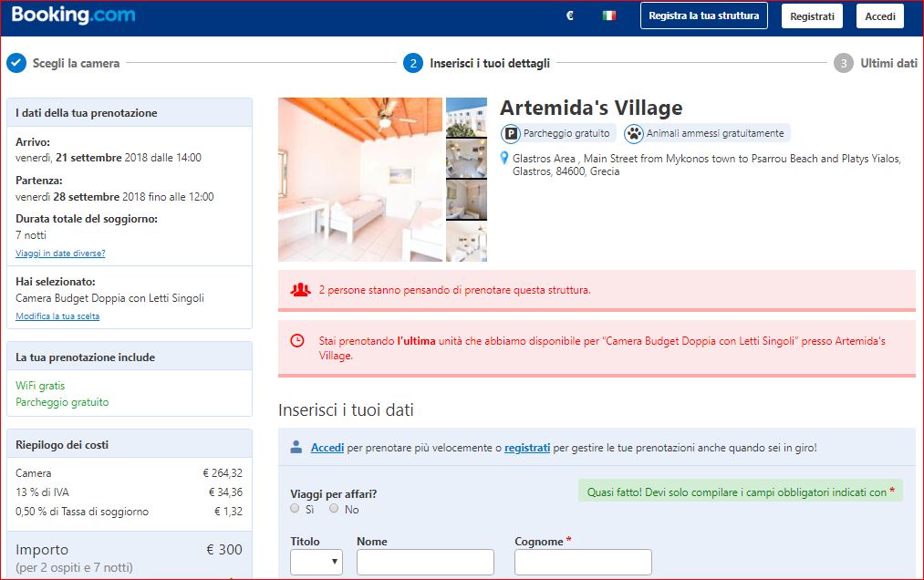This screenshot has height=580, width=924.
Task: Click Registra la tua struttura button
Action: [703, 16]
